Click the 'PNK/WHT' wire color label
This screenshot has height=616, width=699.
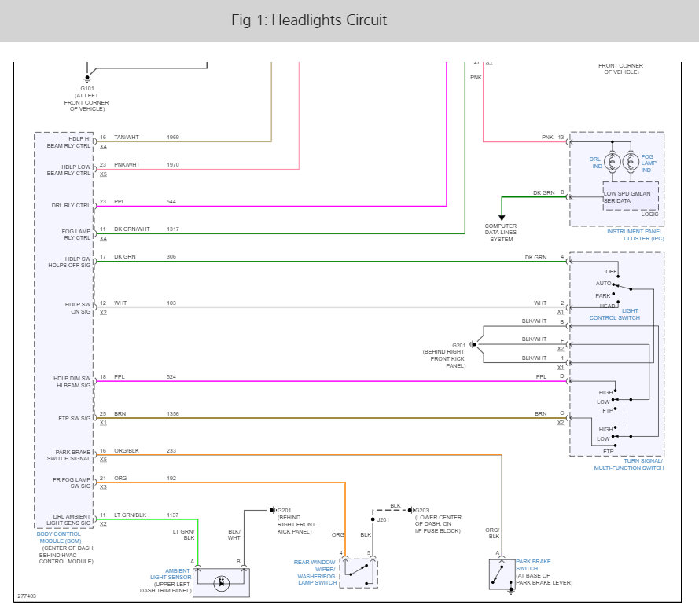(x=127, y=165)
